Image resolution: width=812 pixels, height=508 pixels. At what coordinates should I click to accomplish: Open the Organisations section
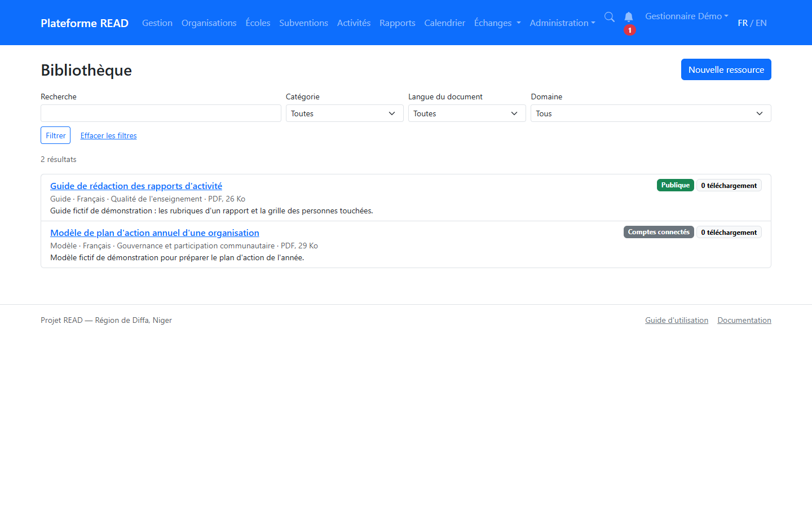point(209,23)
